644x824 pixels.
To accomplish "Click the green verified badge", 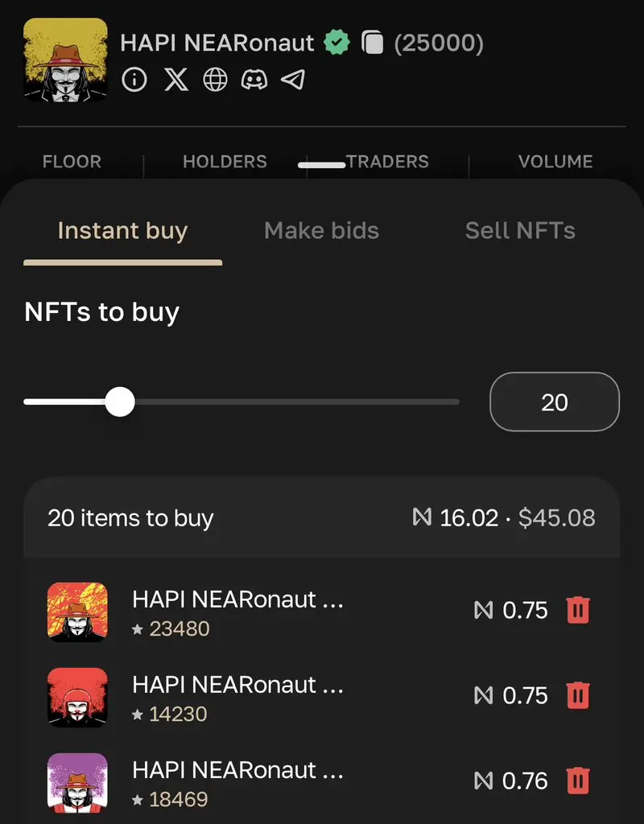I will point(336,43).
